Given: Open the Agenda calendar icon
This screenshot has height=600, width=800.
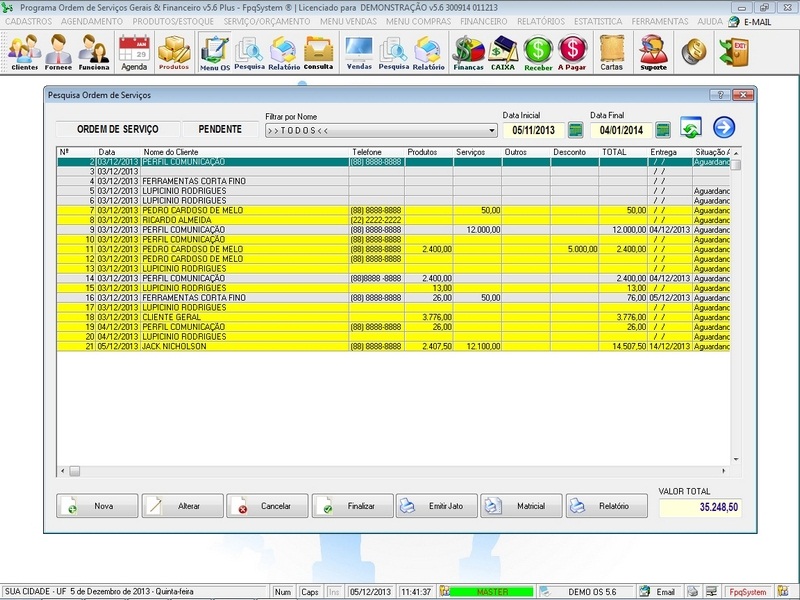Looking at the screenshot, I should 134,52.
